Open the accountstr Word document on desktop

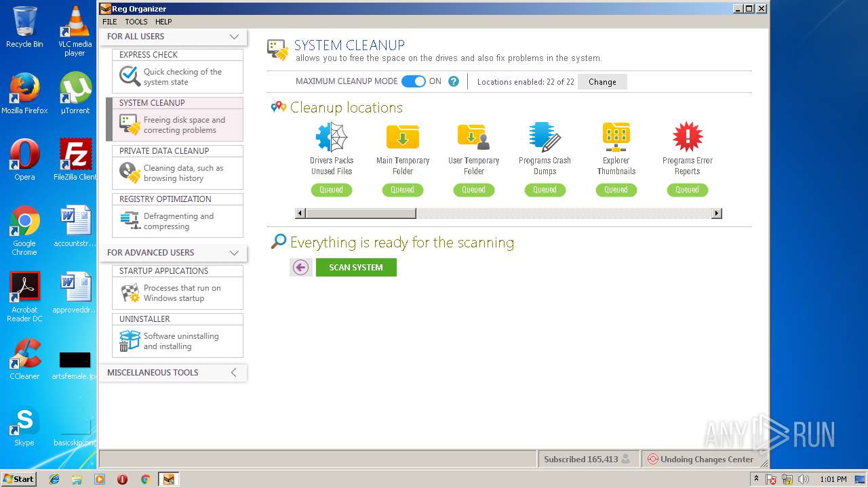75,227
